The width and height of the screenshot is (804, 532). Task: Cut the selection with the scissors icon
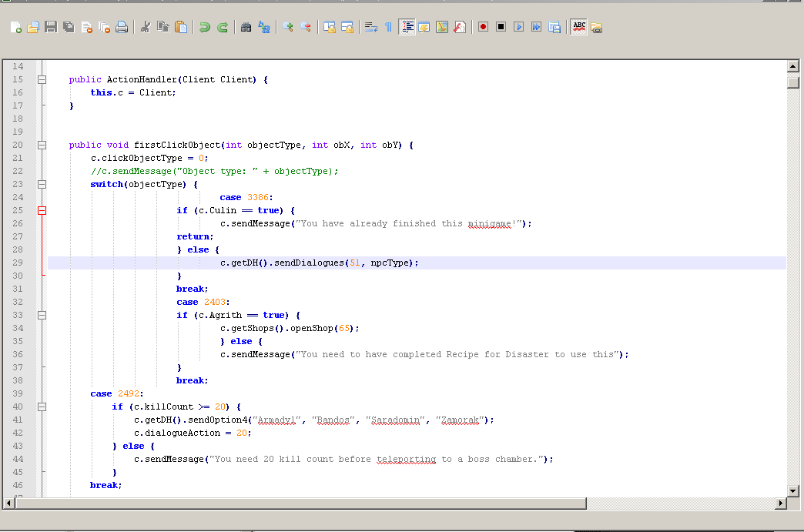146,27
